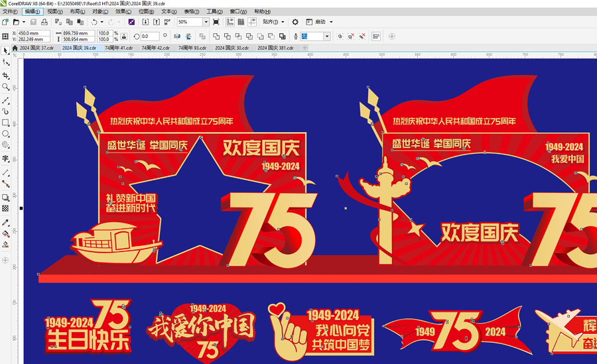This screenshot has width=597, height=364.
Task: Toggle show grid button
Action: (x=241, y=22)
